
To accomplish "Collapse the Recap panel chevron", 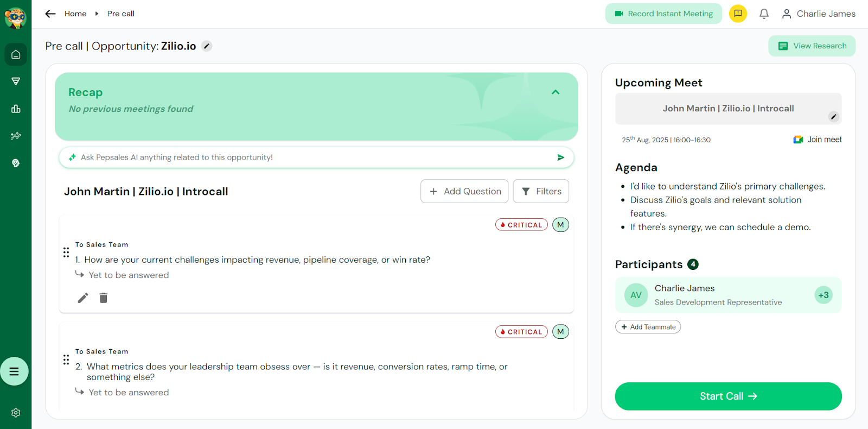I will 556,92.
